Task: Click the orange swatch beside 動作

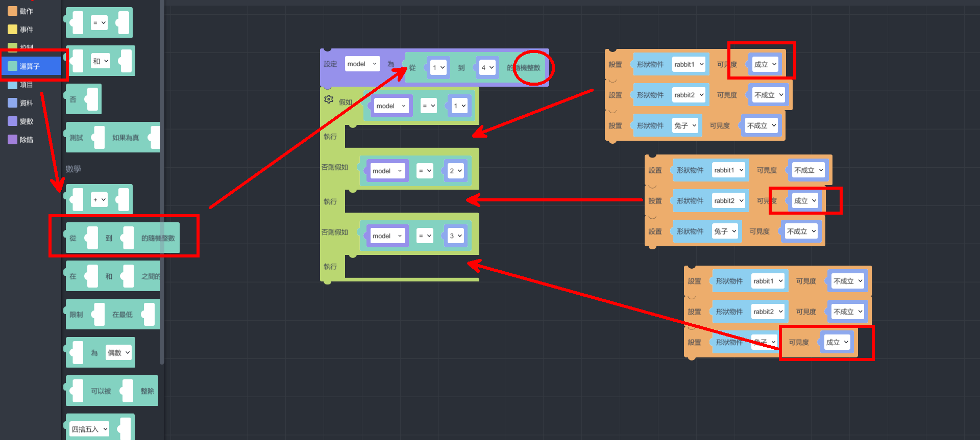Action: point(12,11)
